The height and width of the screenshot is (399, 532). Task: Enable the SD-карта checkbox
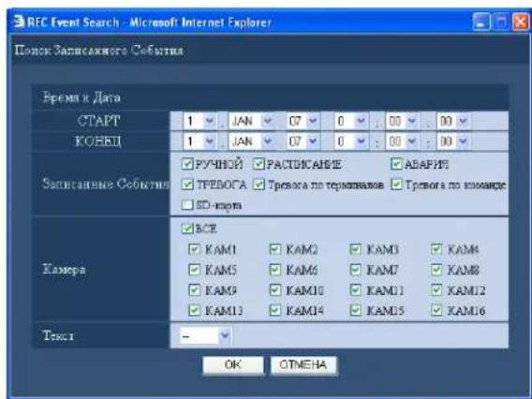[x=187, y=205]
